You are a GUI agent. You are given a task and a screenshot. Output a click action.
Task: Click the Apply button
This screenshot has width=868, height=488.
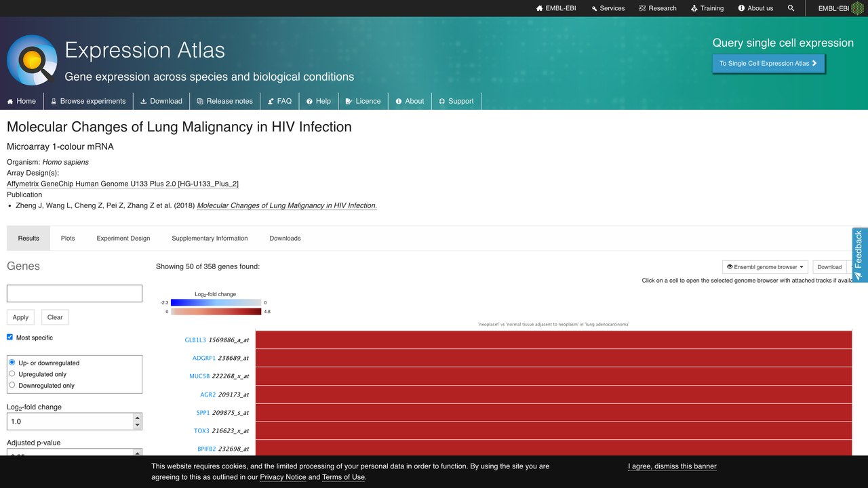[x=20, y=317]
